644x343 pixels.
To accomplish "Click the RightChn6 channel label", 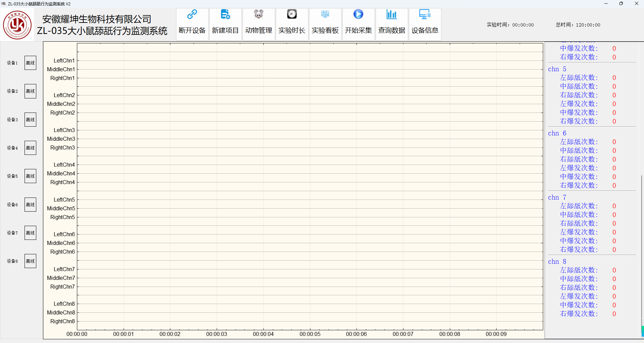I will coord(62,252).
